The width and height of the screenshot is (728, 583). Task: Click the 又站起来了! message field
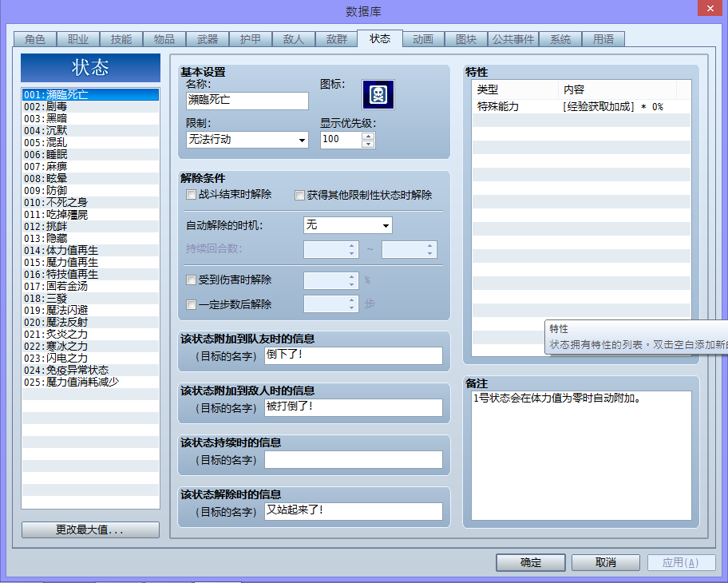point(354,511)
